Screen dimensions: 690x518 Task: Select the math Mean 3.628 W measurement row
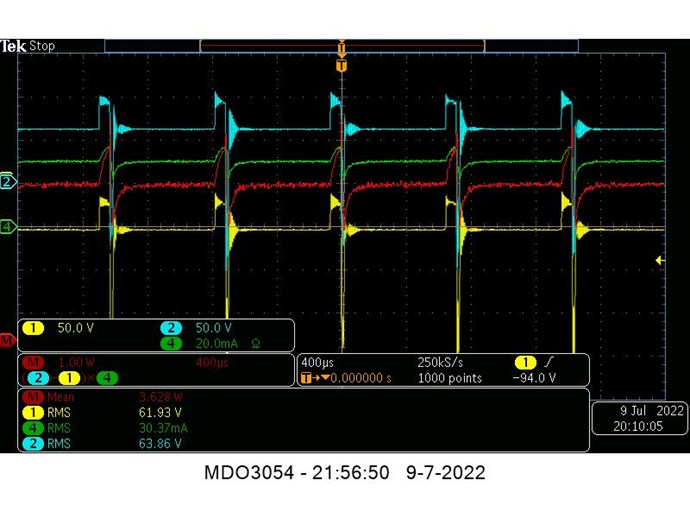[100, 397]
